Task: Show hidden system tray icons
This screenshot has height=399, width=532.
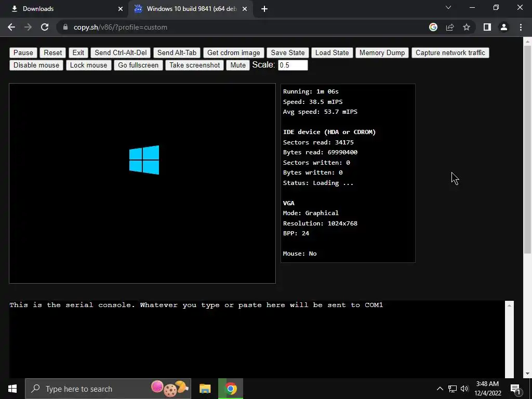Action: tap(440, 389)
